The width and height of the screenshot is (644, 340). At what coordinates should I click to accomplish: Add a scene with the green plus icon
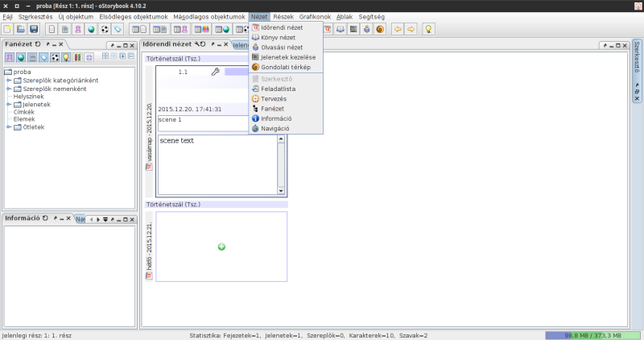pyautogui.click(x=221, y=247)
